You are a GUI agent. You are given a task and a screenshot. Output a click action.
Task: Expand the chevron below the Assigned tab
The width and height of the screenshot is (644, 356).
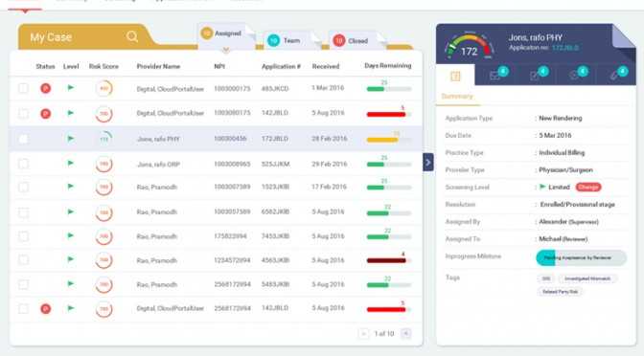click(225, 50)
